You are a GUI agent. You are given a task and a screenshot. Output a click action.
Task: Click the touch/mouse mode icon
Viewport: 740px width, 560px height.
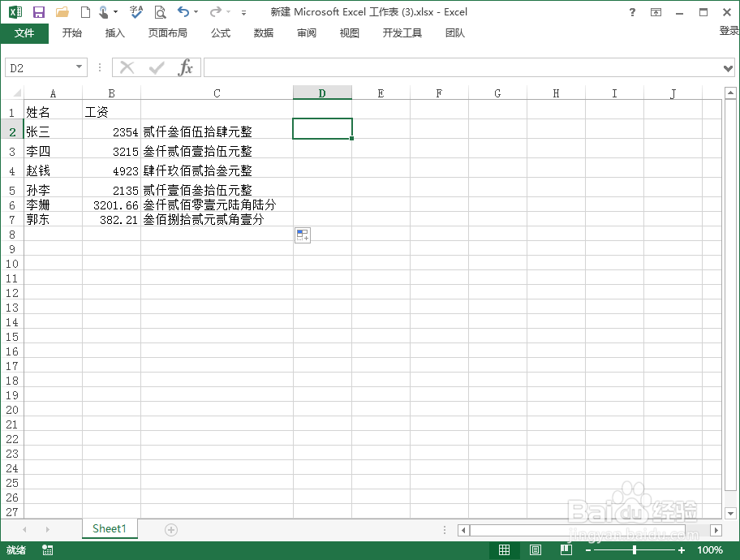[103, 12]
